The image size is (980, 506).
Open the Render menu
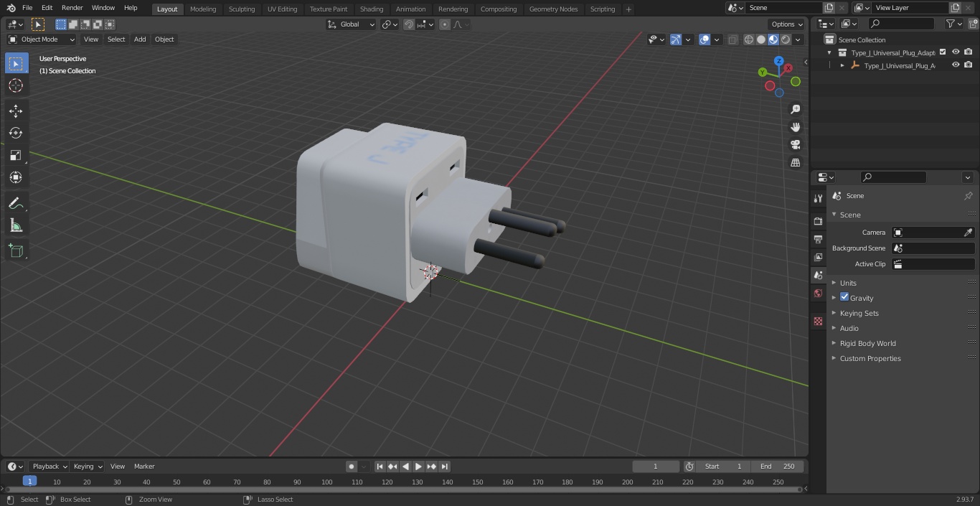click(x=72, y=8)
